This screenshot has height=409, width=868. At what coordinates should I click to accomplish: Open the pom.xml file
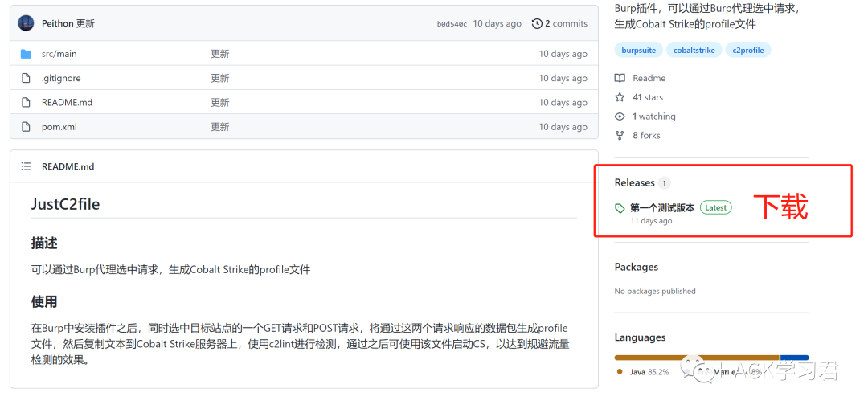[x=59, y=127]
